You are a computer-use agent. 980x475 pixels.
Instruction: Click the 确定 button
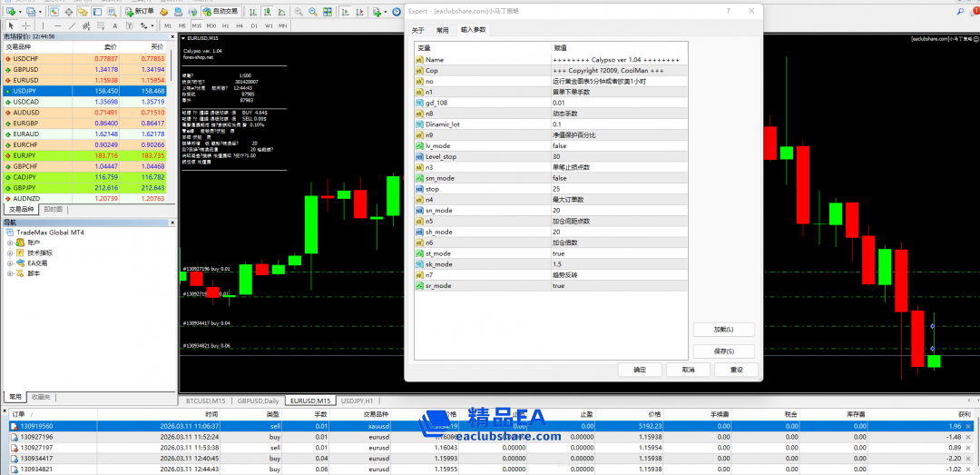click(640, 370)
